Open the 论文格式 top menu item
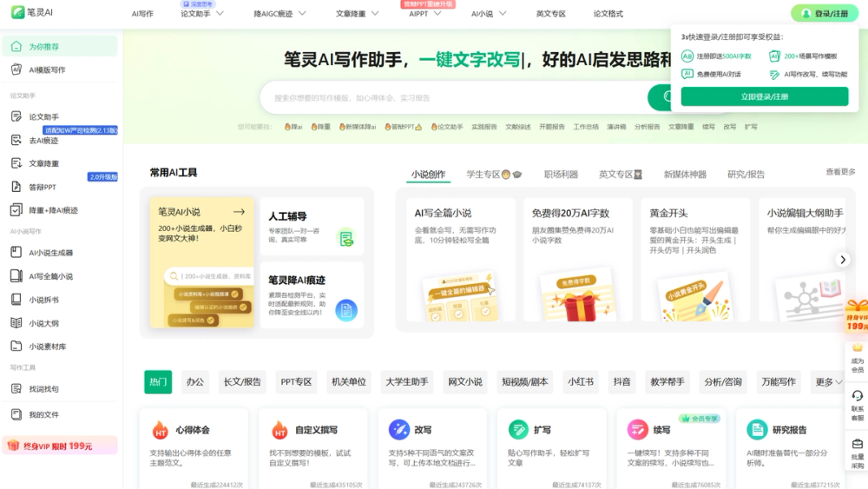The image size is (868, 489). tap(608, 13)
